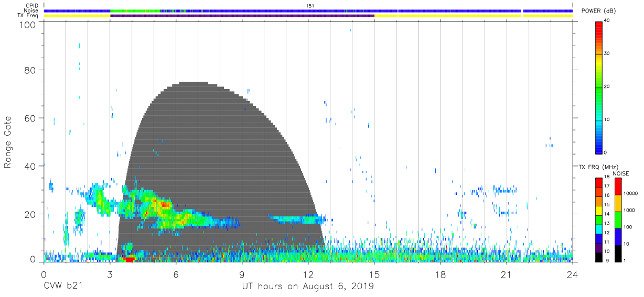Click the green middle of the POWER color bar
Viewport: 644px width, 297px height.
(x=599, y=89)
